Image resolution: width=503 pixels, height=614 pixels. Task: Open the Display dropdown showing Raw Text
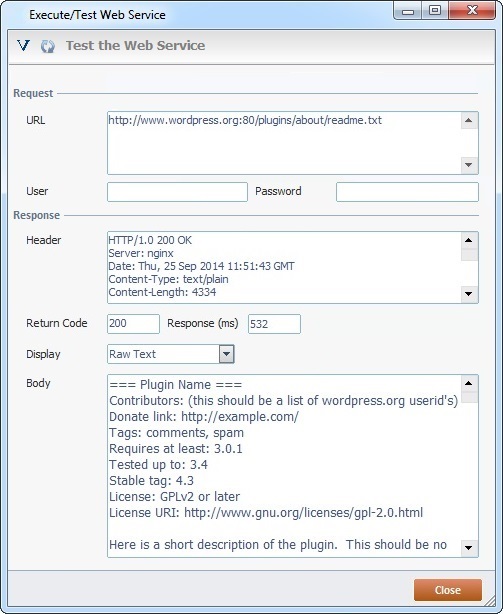(226, 354)
